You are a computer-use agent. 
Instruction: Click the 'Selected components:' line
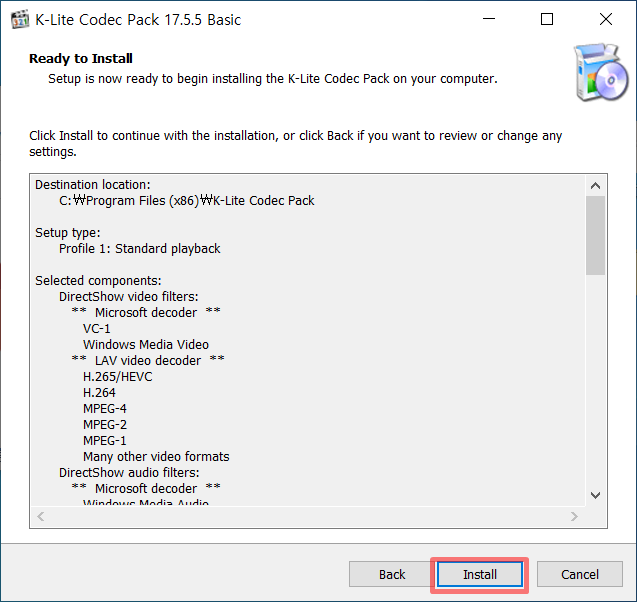(98, 281)
